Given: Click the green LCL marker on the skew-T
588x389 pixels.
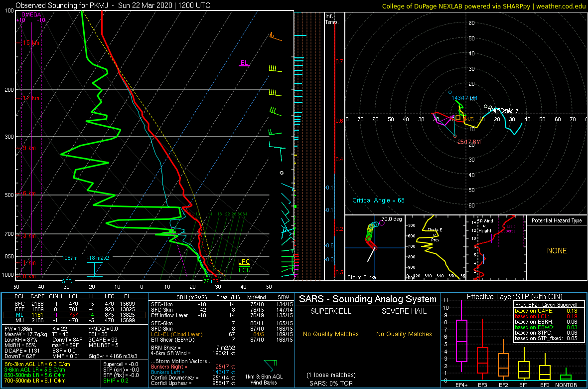Looking at the screenshot, I should pos(244,269).
